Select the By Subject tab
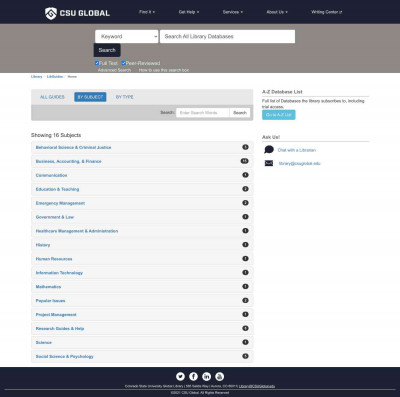The image size is (400, 397). pyautogui.click(x=90, y=97)
